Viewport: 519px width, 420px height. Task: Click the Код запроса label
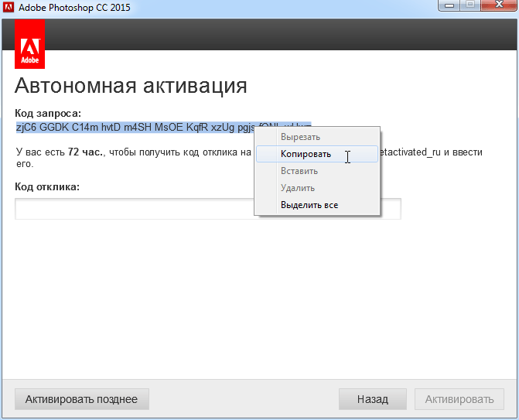pyautogui.click(x=48, y=114)
